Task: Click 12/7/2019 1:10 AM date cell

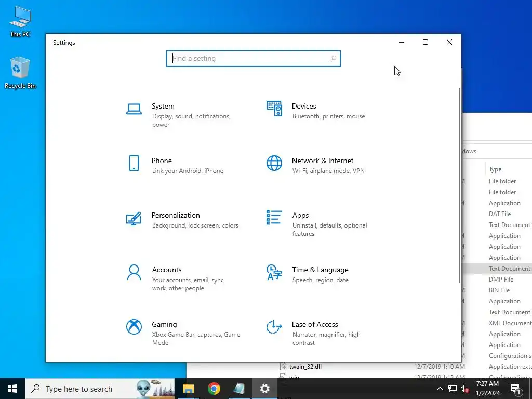Action: point(440,366)
